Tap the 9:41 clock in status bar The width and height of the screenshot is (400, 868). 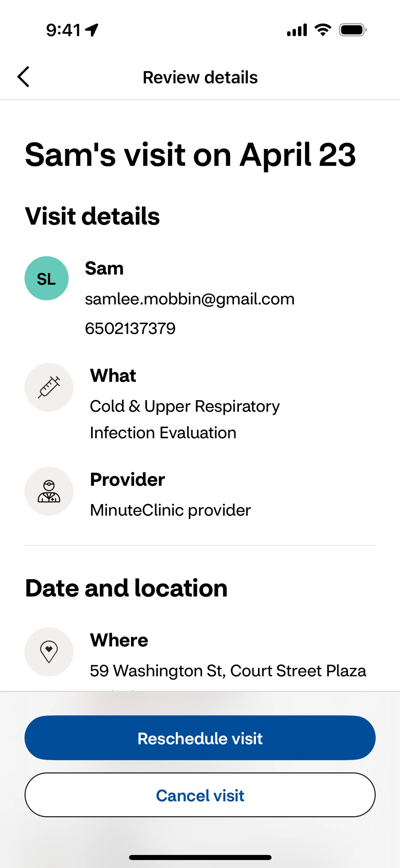point(63,30)
